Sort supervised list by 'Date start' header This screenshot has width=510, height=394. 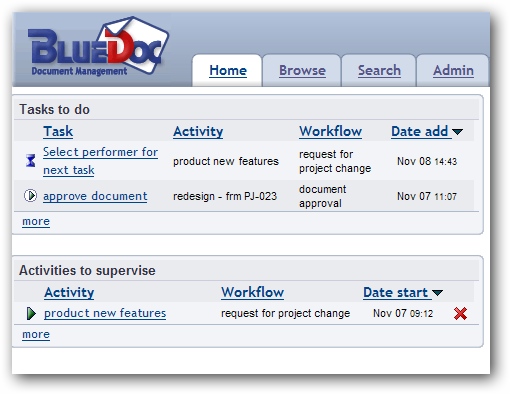pyautogui.click(x=396, y=292)
